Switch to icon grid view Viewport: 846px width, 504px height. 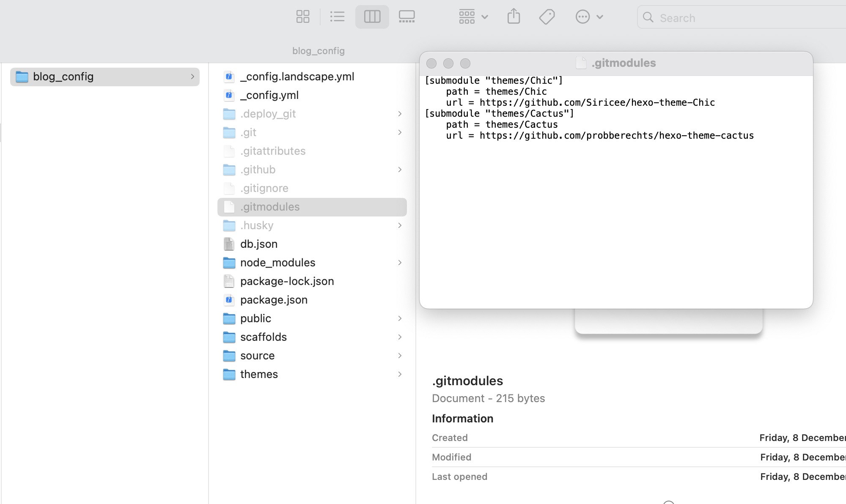[303, 17]
